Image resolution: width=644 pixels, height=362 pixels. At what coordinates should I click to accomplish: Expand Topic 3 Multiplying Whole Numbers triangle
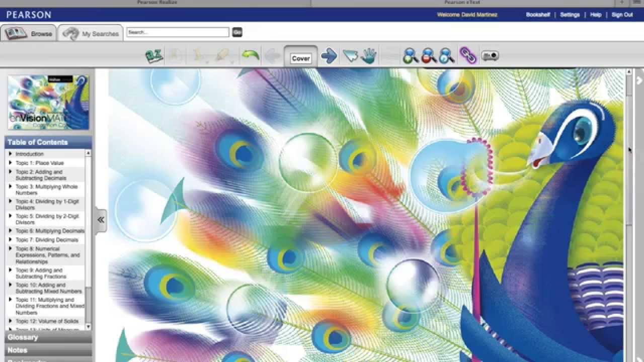coord(10,187)
